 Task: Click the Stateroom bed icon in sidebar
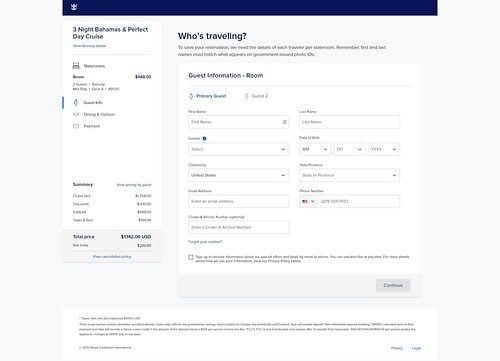(76, 66)
